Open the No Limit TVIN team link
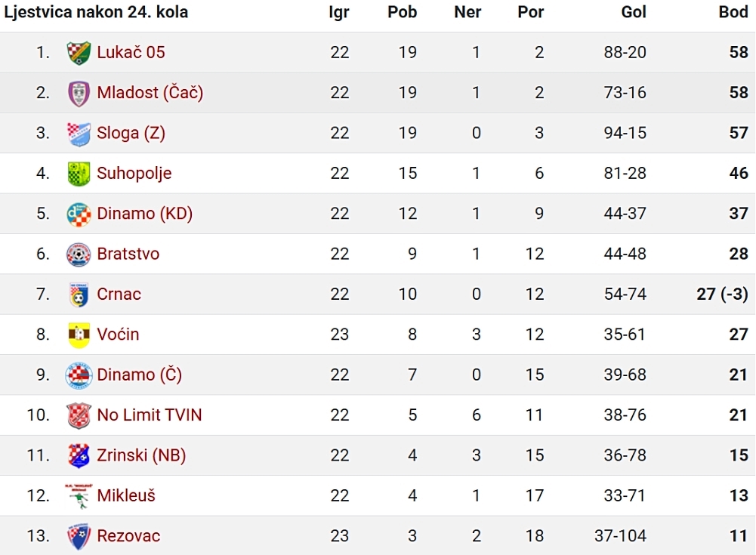756x555 pixels. pyautogui.click(x=150, y=415)
